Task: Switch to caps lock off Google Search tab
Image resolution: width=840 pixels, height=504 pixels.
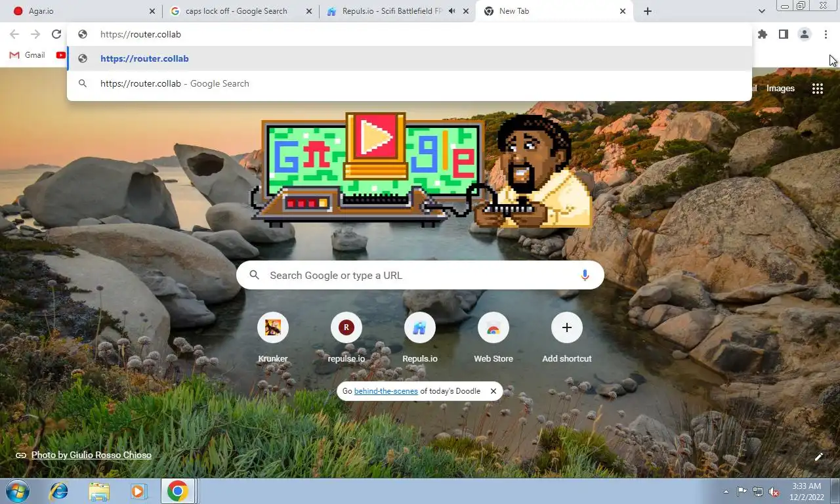Action: coord(241,11)
